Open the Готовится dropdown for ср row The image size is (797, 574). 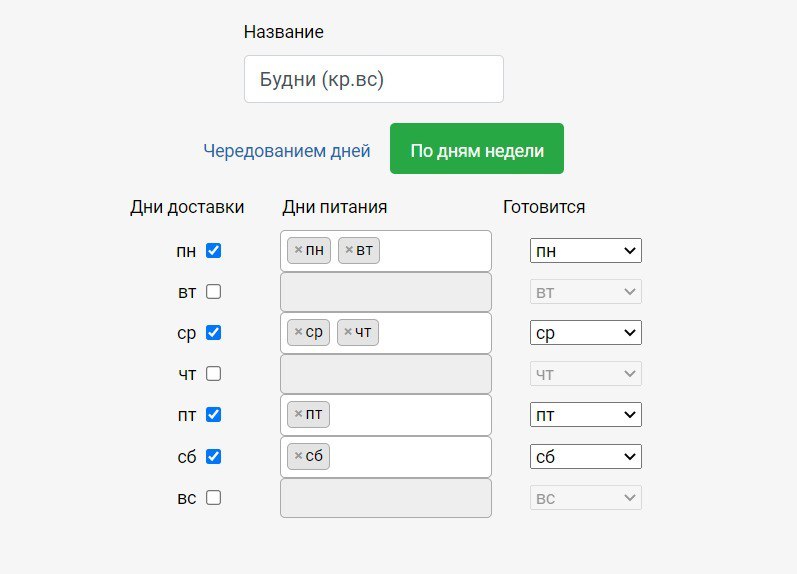(585, 333)
